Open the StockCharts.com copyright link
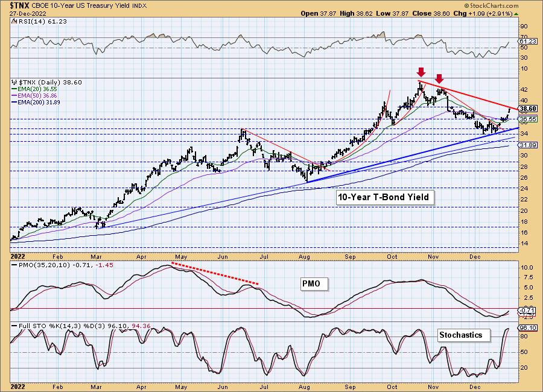The image size is (543, 392). click(x=491, y=5)
